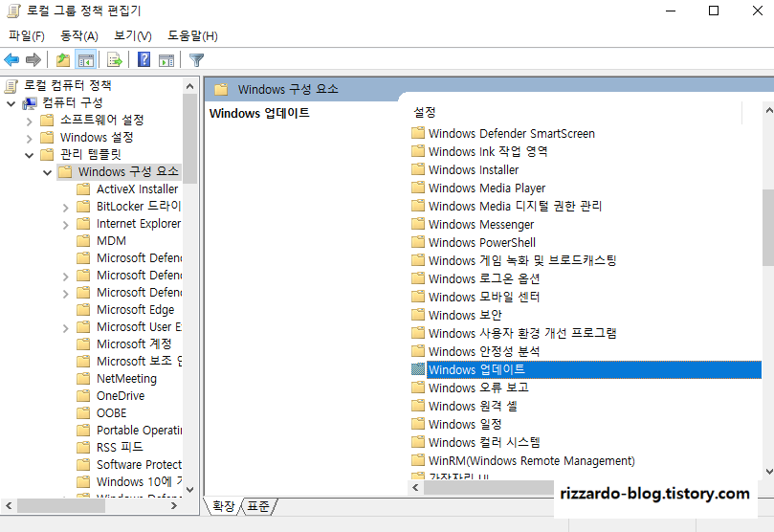This screenshot has width=774, height=532.
Task: Select Microsoft Edge in the tree
Action: point(135,309)
